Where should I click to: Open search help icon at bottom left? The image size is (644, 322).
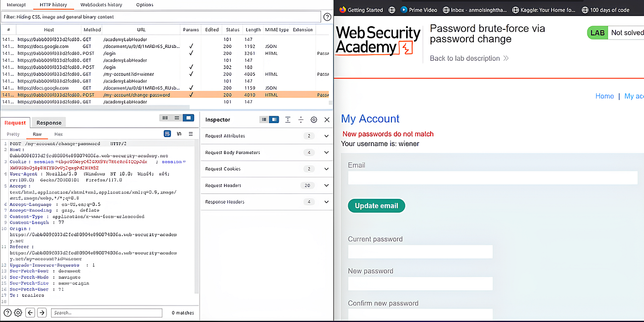click(x=8, y=313)
